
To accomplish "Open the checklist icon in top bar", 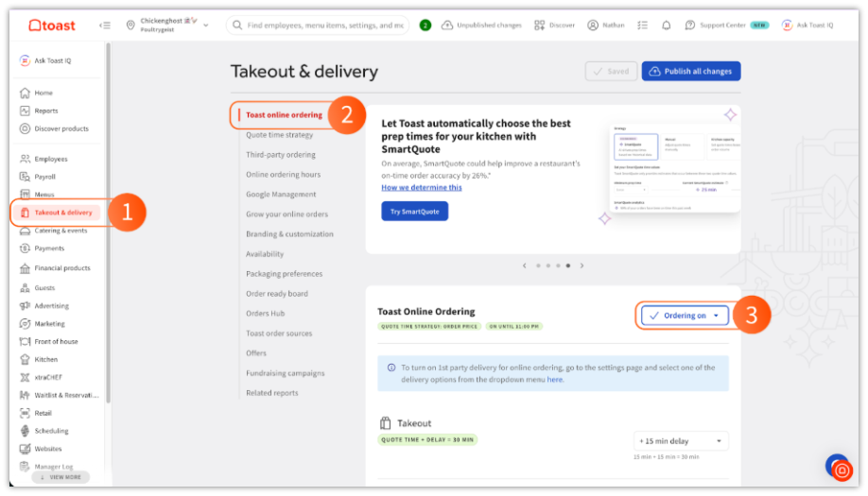I will 643,26.
